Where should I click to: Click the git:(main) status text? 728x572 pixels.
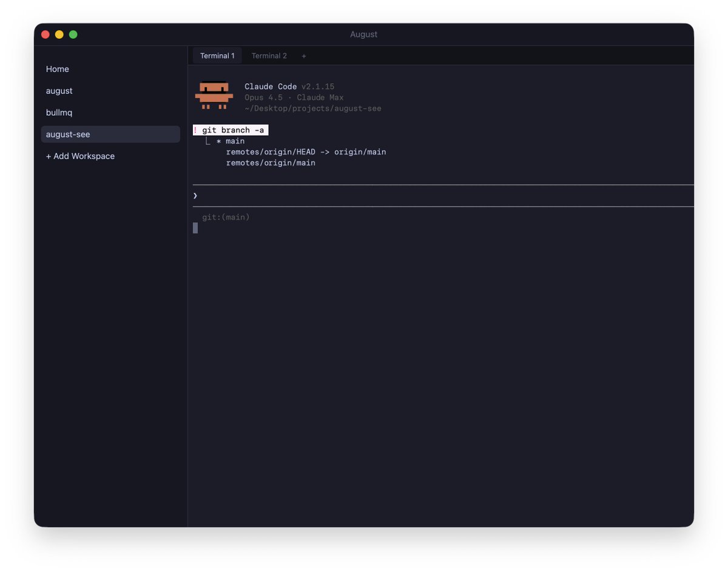[x=226, y=217]
